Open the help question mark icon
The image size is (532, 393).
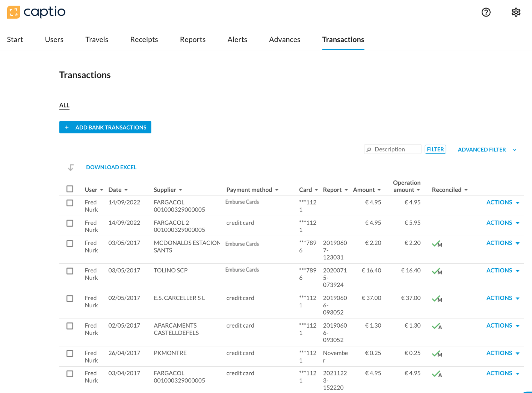pos(486,12)
